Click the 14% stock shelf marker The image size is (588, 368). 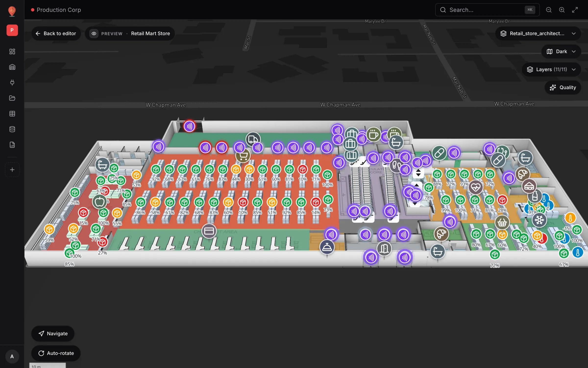(316, 202)
